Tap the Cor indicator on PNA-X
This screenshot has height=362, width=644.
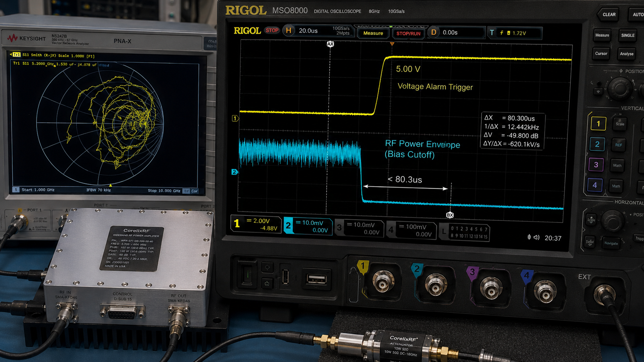click(x=195, y=191)
